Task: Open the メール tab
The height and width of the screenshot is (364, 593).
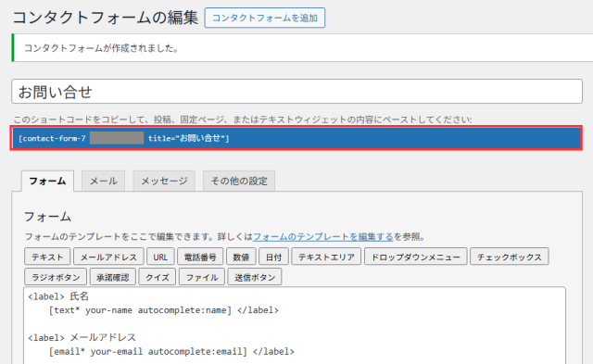Action: [103, 181]
